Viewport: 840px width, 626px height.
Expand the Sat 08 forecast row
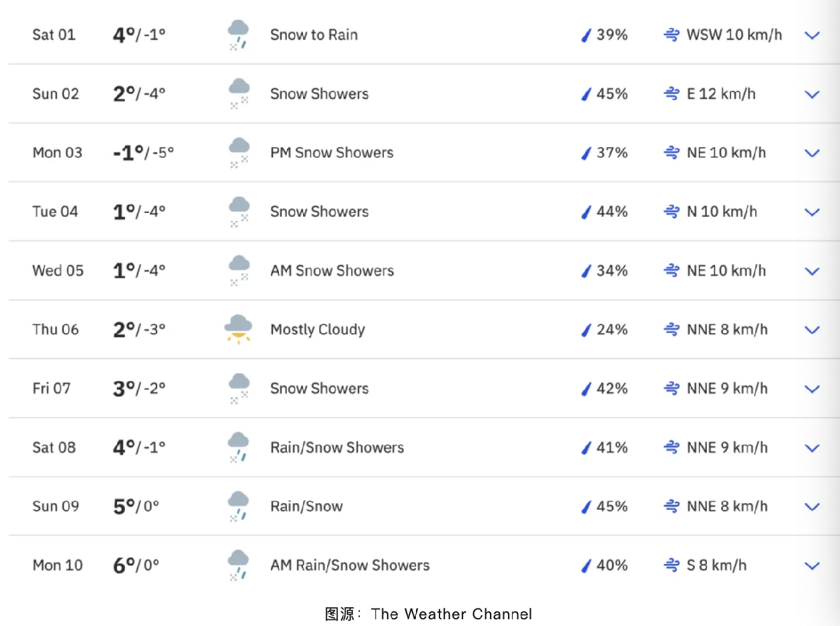(x=812, y=448)
